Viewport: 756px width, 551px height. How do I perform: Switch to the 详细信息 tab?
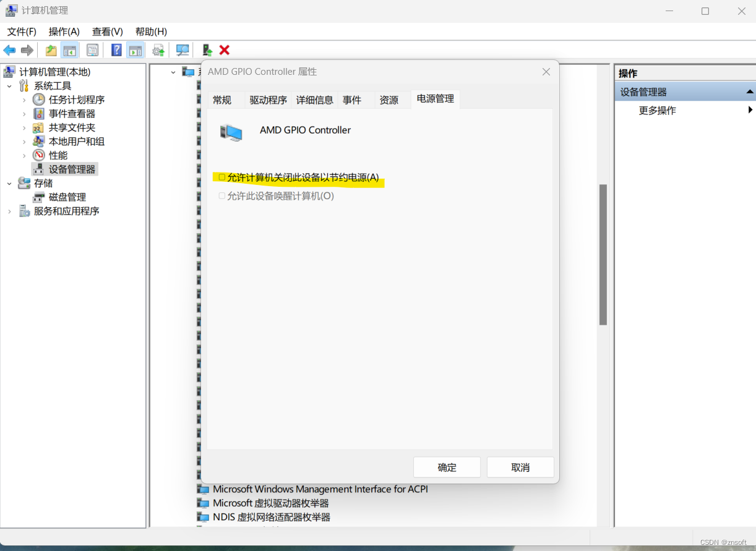point(315,100)
